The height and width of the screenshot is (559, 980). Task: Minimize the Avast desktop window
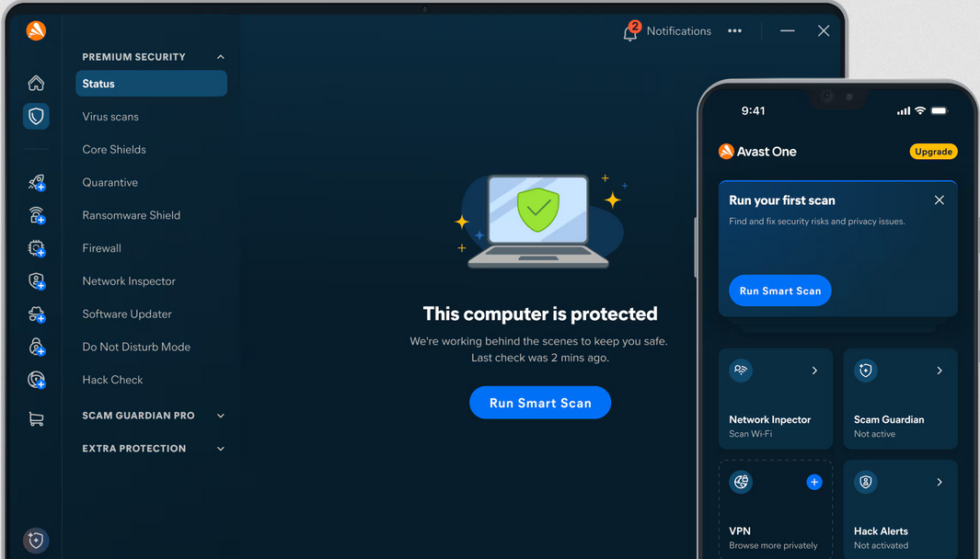788,30
